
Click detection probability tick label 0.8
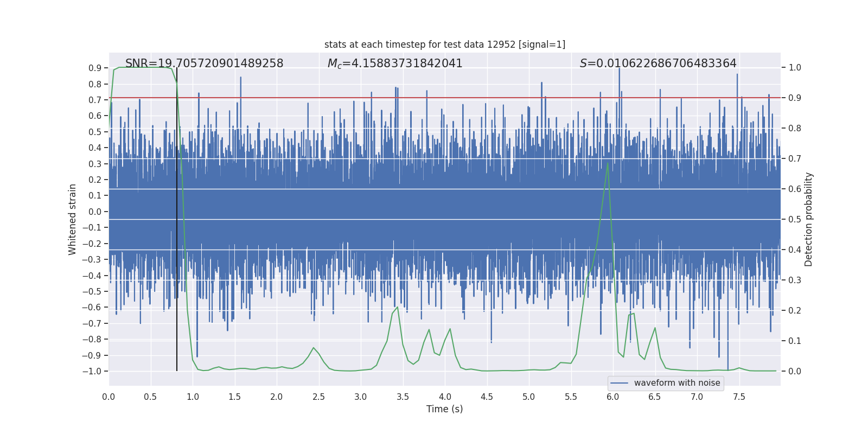pos(795,129)
